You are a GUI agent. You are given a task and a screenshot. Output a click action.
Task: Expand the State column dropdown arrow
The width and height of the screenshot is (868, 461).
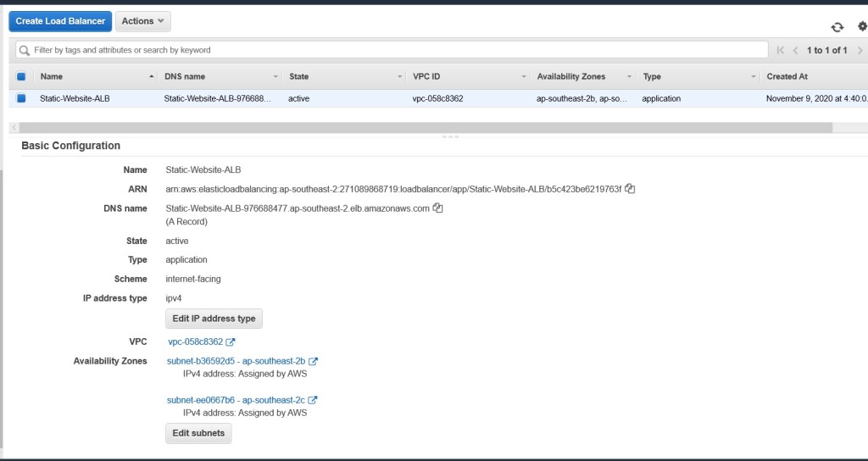400,77
